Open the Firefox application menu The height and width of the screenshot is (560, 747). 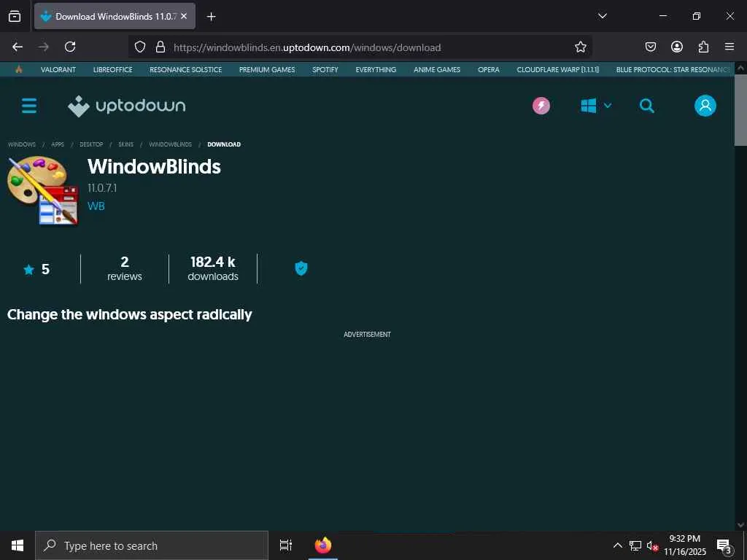pyautogui.click(x=729, y=47)
